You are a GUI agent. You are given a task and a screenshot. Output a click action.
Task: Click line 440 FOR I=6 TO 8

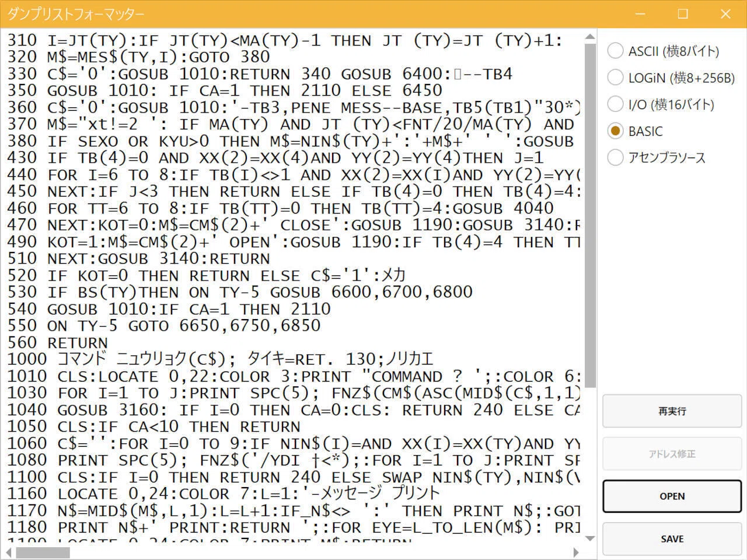click(x=294, y=175)
